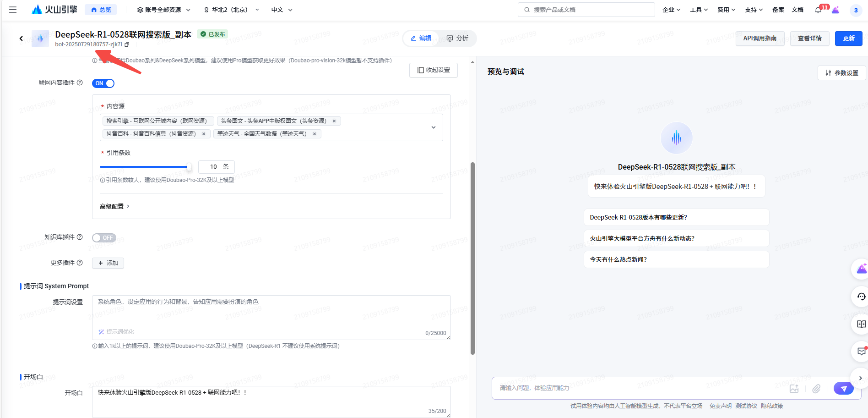This screenshot has height=418, width=868.
Task: Click the Volcano Engine logo
Action: 54,10
